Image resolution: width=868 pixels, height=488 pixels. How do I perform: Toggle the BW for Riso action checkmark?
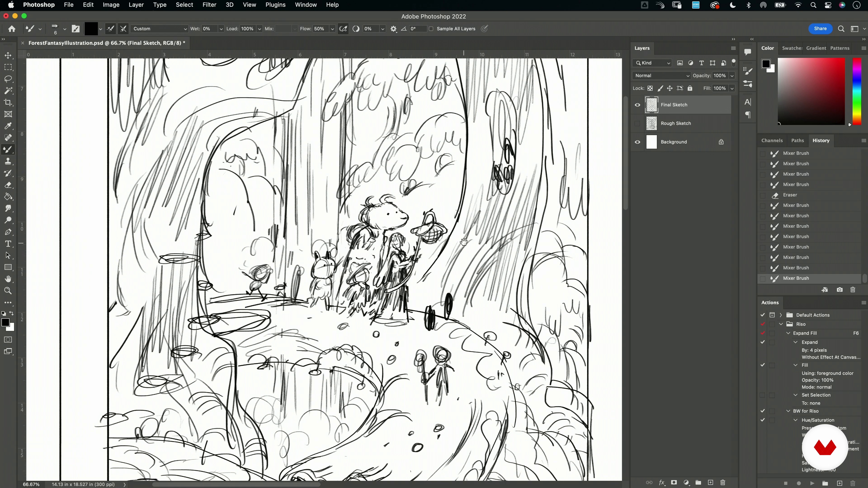point(762,411)
